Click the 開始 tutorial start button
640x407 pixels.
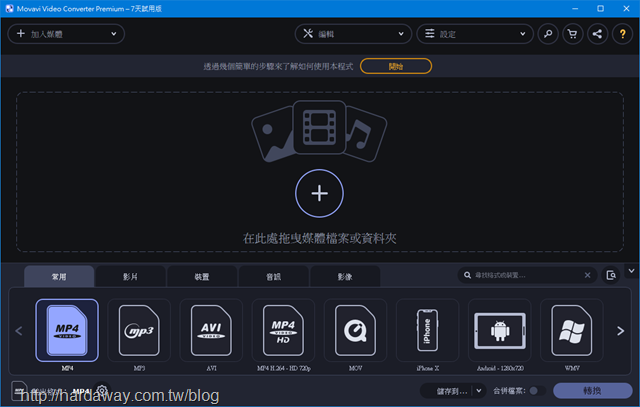396,66
